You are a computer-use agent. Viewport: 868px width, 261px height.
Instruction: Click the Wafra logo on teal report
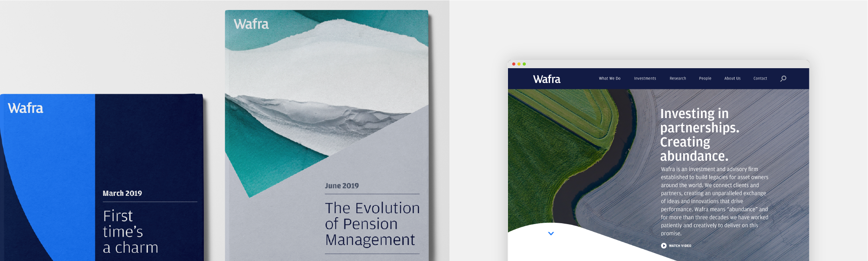pyautogui.click(x=251, y=24)
